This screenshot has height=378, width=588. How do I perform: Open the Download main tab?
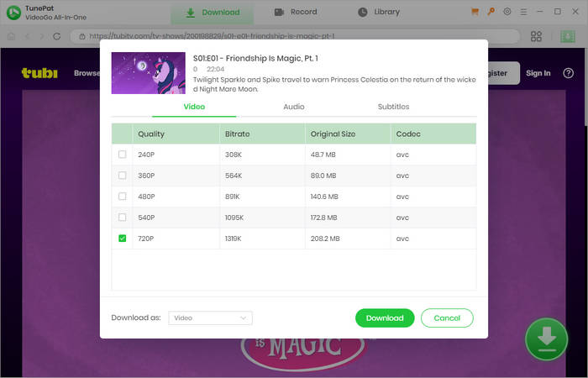click(213, 13)
